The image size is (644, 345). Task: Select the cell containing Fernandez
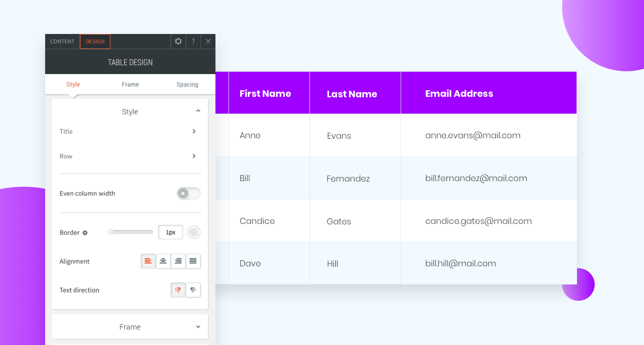[x=355, y=178]
